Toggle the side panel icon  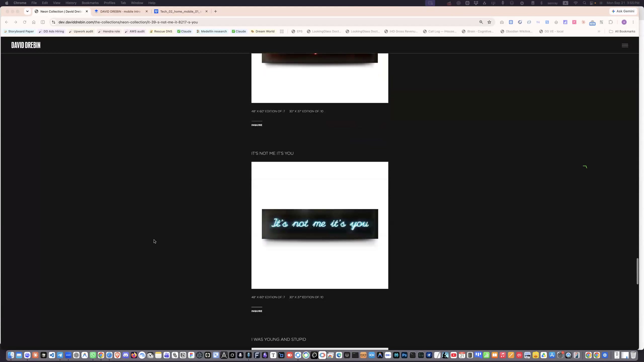[x=43, y=22]
